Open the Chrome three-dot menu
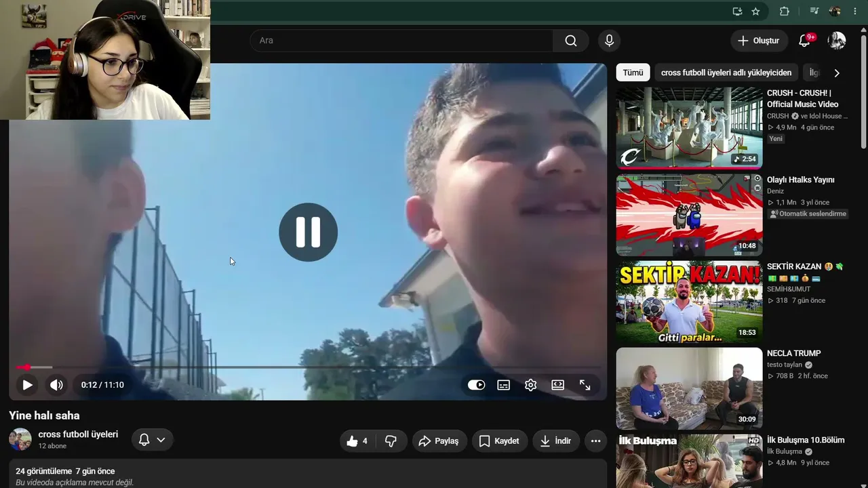The height and width of the screenshot is (488, 868). (x=855, y=12)
